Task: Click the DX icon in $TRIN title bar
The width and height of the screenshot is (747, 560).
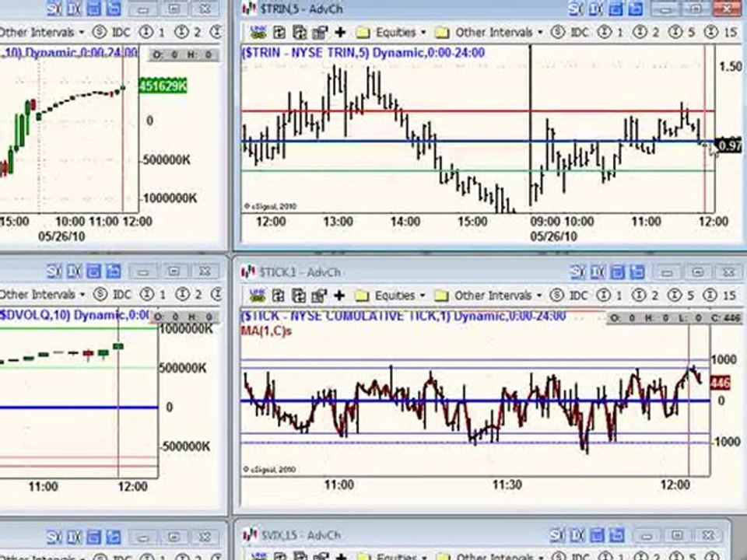Action: (594, 8)
